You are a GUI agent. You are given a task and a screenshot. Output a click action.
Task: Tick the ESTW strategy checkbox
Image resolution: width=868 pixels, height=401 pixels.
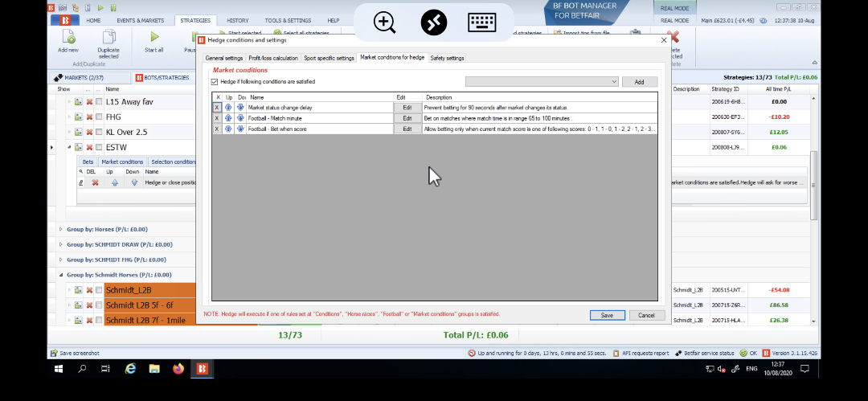point(99,147)
